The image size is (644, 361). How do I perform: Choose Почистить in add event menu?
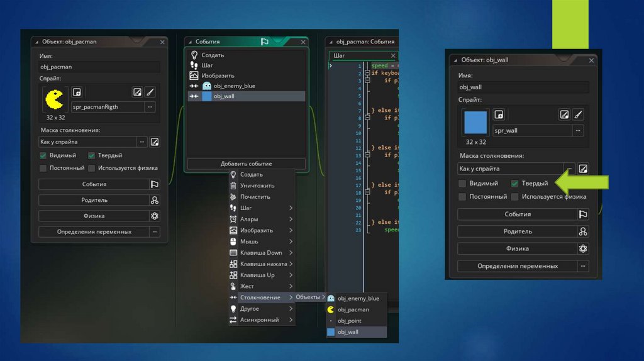[262, 197]
